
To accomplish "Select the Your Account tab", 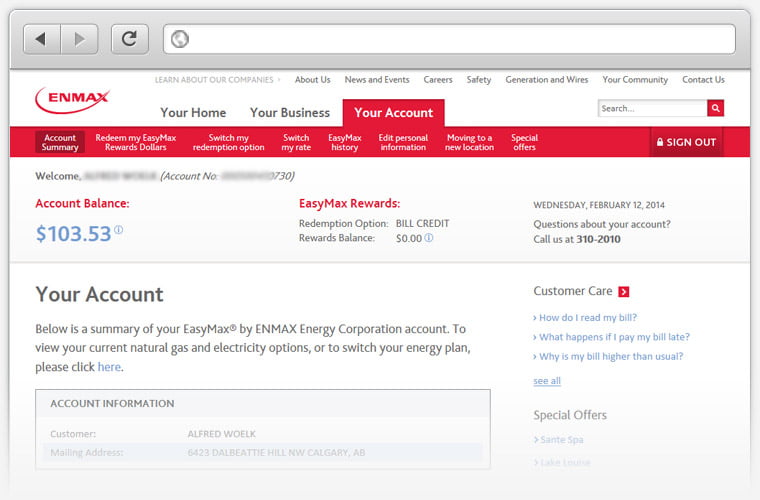I will coord(394,113).
